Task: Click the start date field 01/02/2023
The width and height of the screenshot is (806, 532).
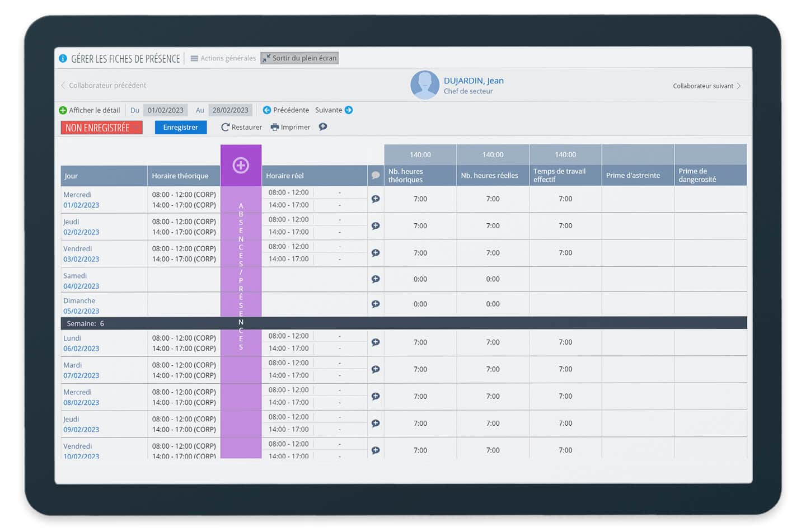Action: (165, 110)
